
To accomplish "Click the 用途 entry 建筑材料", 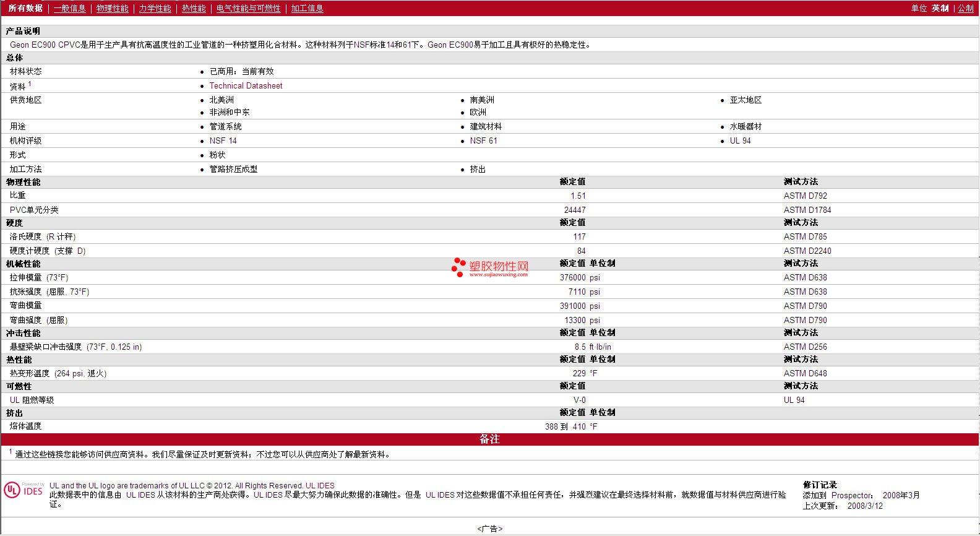I will [x=486, y=127].
